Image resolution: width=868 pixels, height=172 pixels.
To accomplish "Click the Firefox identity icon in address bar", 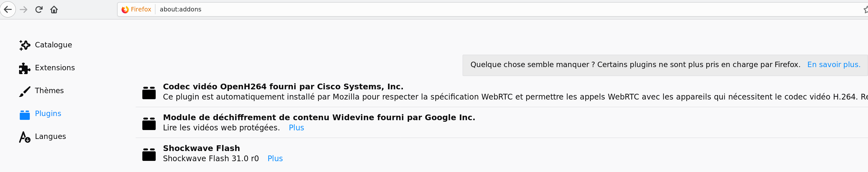I will coord(125,10).
